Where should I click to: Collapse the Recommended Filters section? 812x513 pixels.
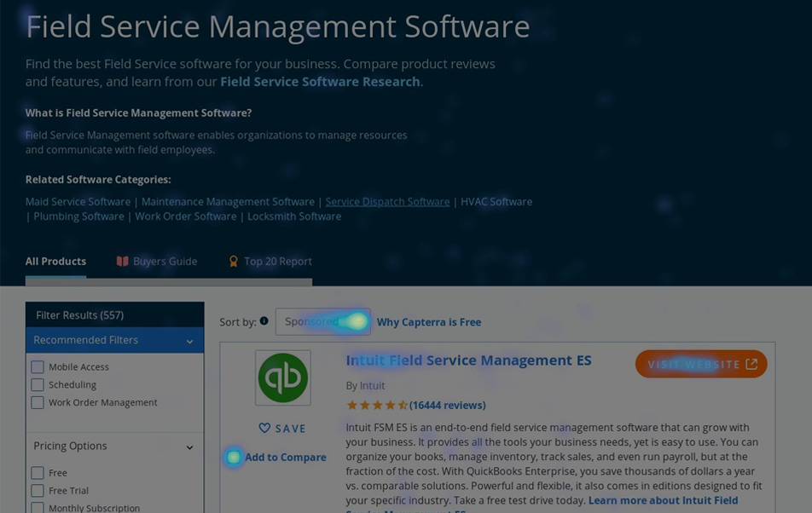(189, 342)
